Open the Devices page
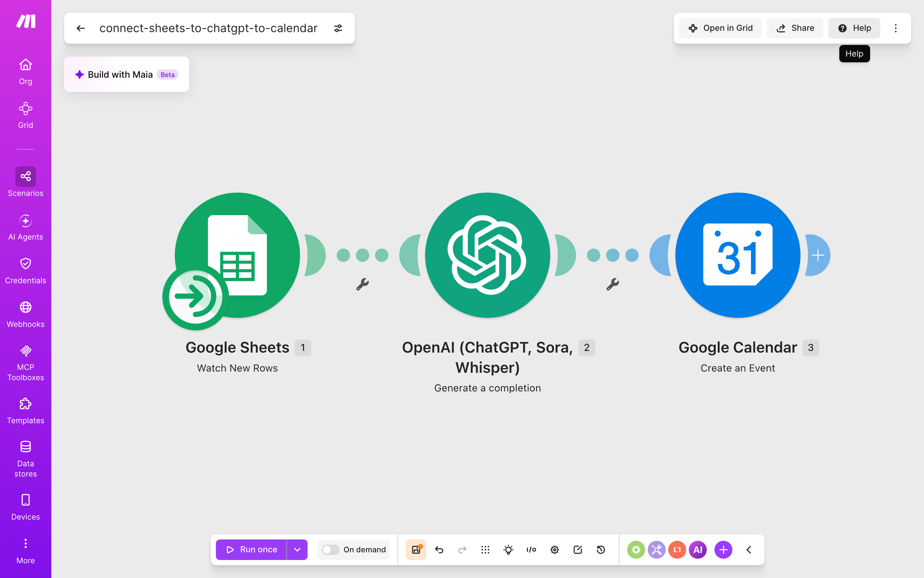This screenshot has height=578, width=924. coord(26,507)
